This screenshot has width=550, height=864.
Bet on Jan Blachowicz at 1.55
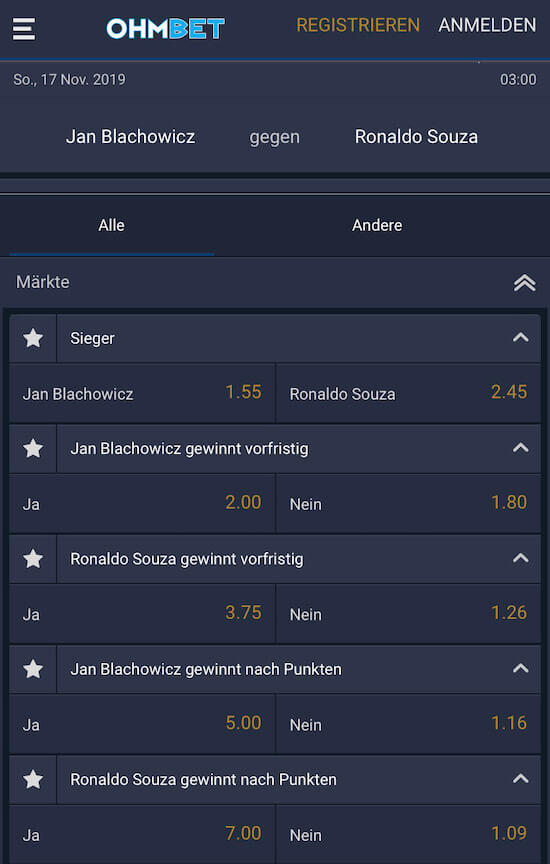pos(142,393)
